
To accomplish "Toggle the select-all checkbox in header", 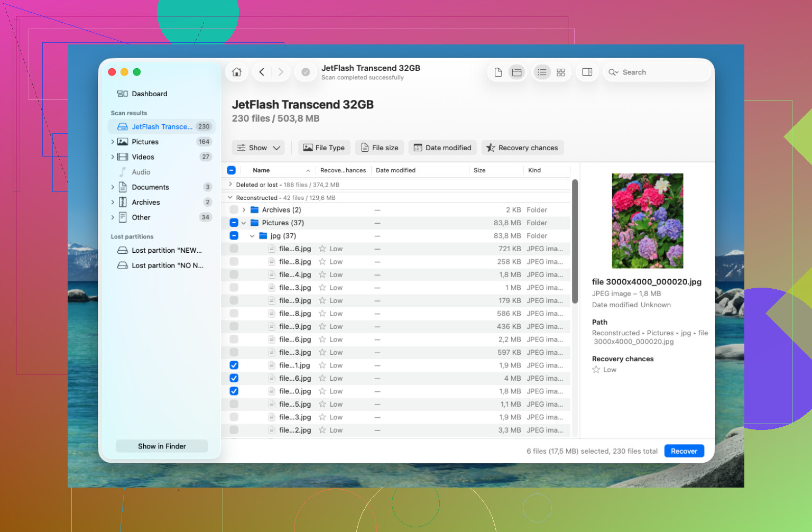I will tap(231, 170).
